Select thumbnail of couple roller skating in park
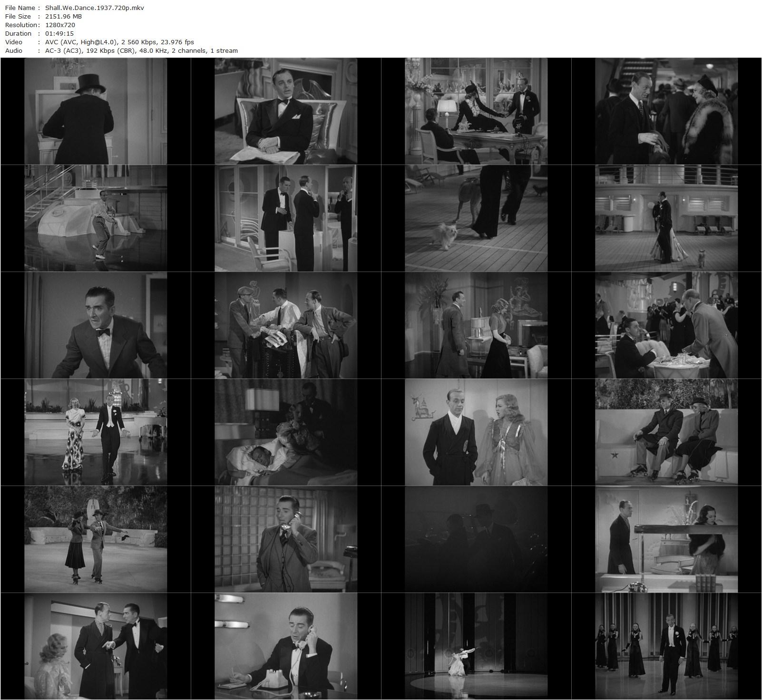The image size is (762, 700). 96,539
